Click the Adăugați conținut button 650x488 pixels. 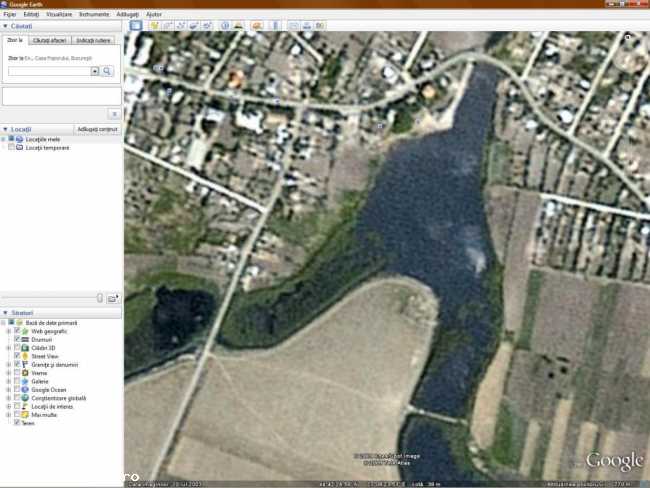point(98,129)
